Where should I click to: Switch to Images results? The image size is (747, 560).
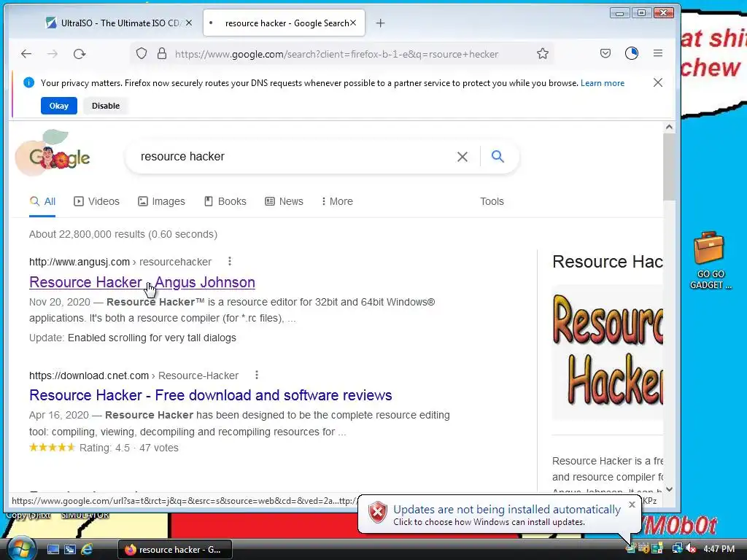(x=161, y=201)
